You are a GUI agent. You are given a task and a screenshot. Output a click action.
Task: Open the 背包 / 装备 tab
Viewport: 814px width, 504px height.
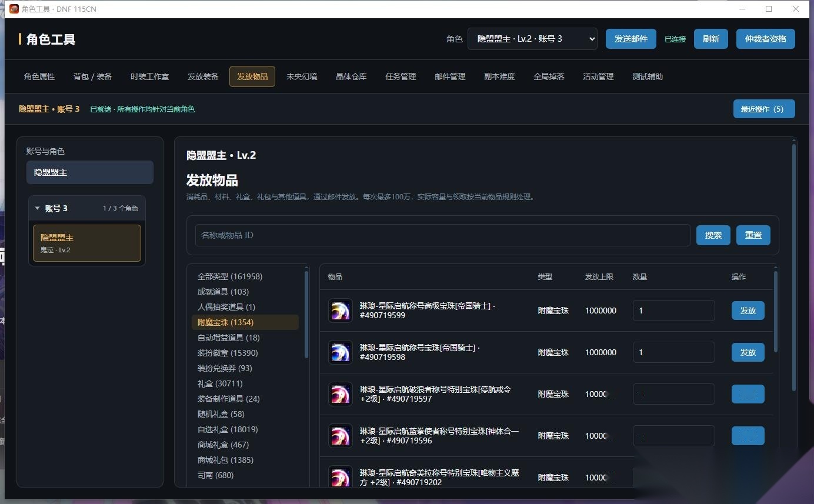pyautogui.click(x=93, y=76)
